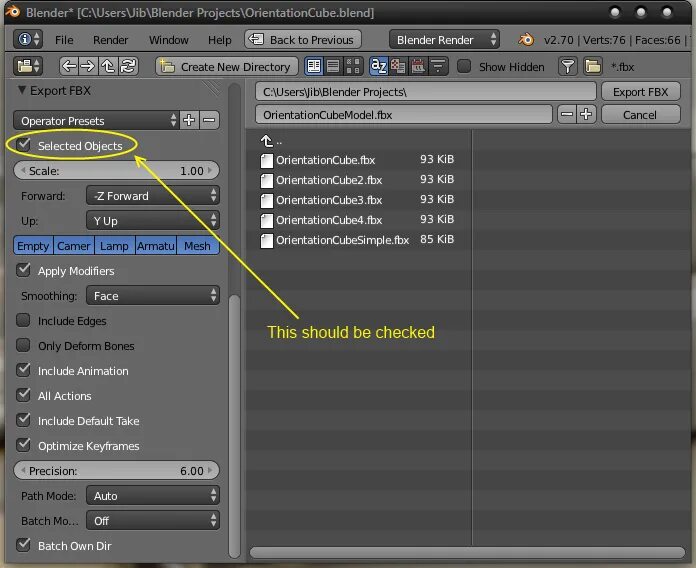Viewport: 696px width, 568px height.
Task: Toggle the file filter funnel icon
Action: 568,67
